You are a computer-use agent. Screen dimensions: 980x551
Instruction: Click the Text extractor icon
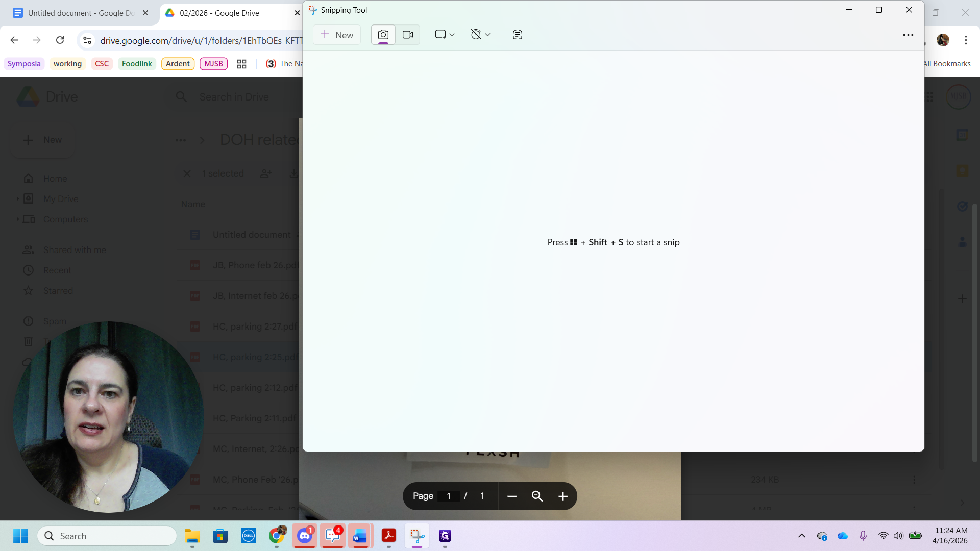click(x=517, y=35)
